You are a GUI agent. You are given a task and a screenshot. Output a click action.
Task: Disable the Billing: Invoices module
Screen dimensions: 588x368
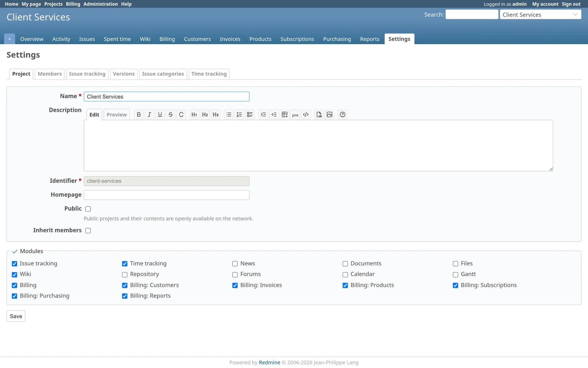[235, 286]
